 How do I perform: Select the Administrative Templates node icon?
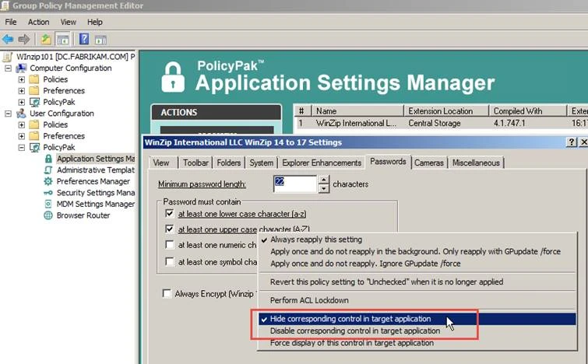pos(48,170)
